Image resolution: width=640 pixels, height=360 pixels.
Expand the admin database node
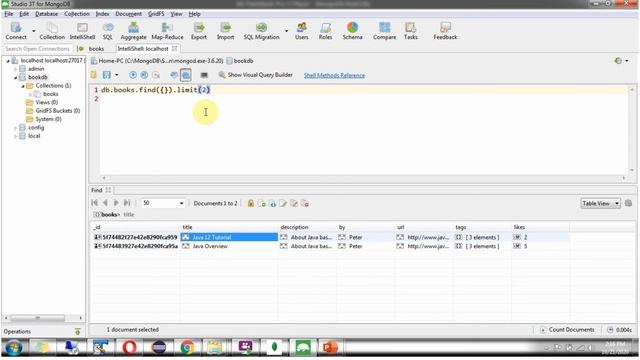[x=16, y=69]
